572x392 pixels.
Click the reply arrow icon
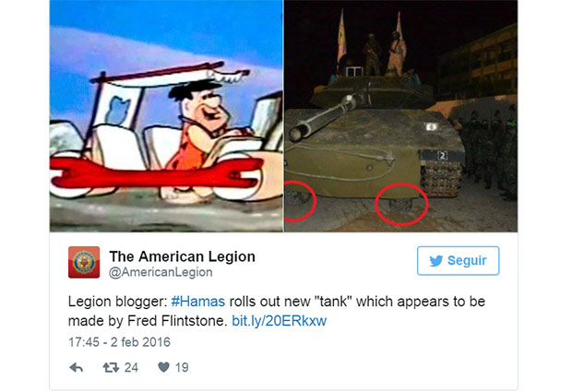tap(77, 368)
